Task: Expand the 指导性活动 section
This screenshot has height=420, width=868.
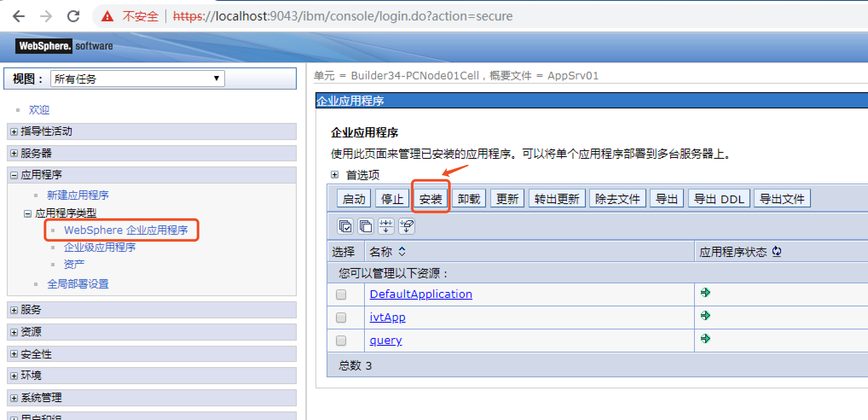Action: pos(14,131)
